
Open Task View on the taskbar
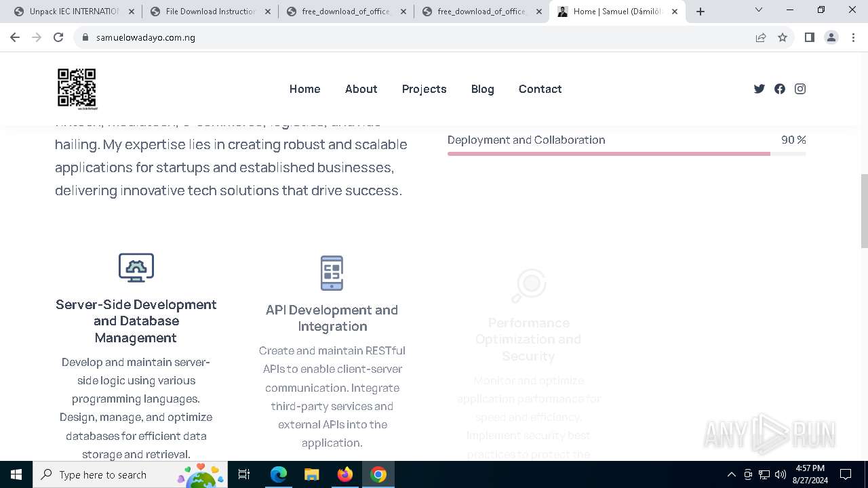point(244,474)
